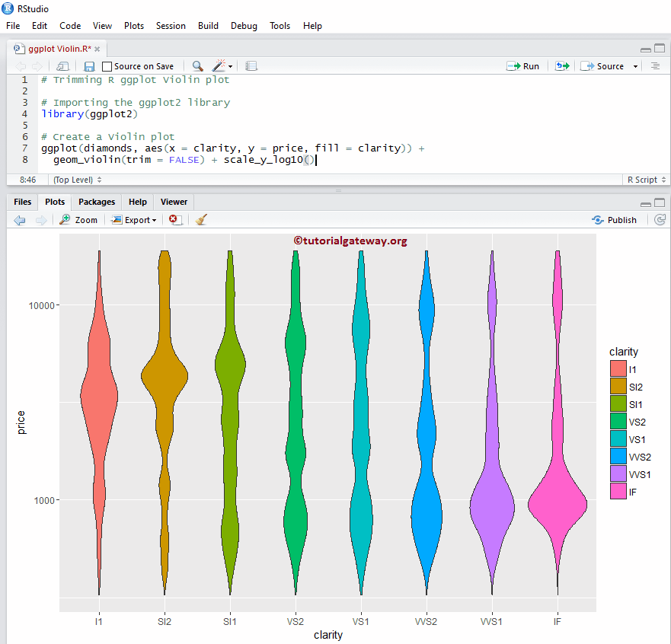Viewport: 671px width, 644px height.
Task: Click the compile report notebook icon
Action: point(251,66)
